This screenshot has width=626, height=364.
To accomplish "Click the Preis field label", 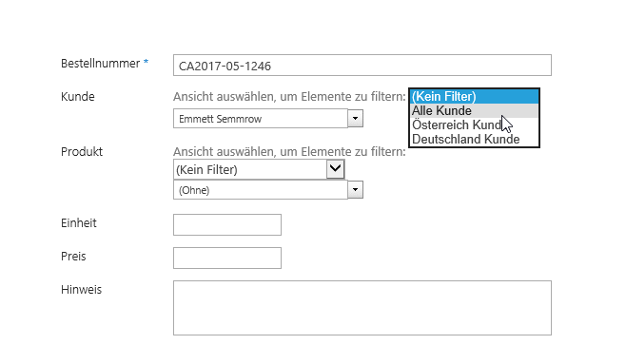I will pyautogui.click(x=73, y=257).
